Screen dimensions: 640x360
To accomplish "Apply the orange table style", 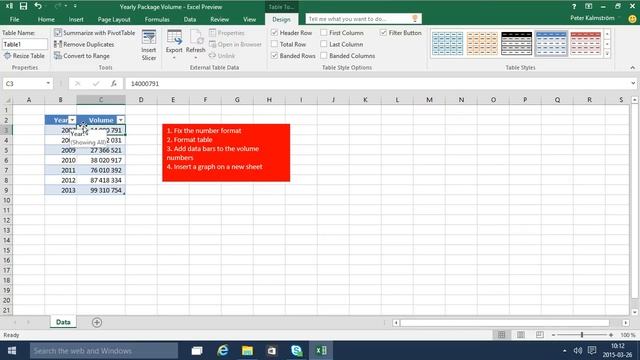I will [482, 43].
